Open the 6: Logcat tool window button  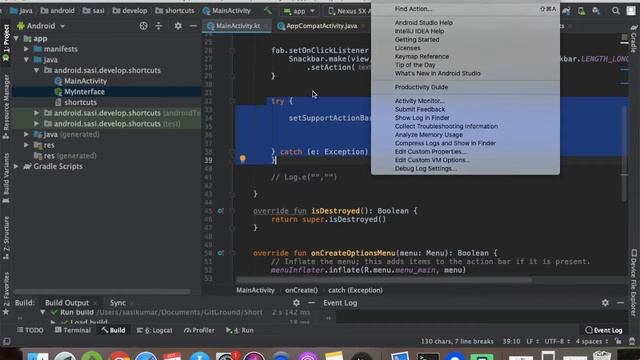[155, 330]
